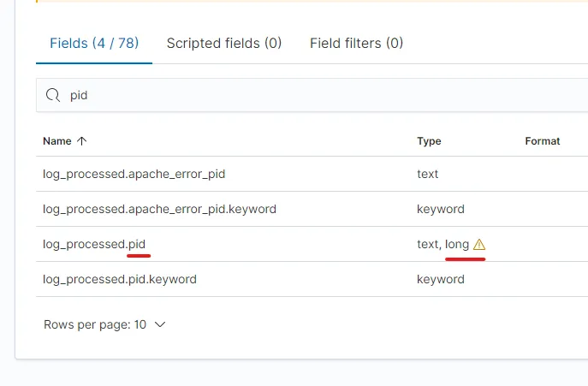Select the log_processed.apache_error_pid.keyword field
588x386 pixels.
click(159, 209)
